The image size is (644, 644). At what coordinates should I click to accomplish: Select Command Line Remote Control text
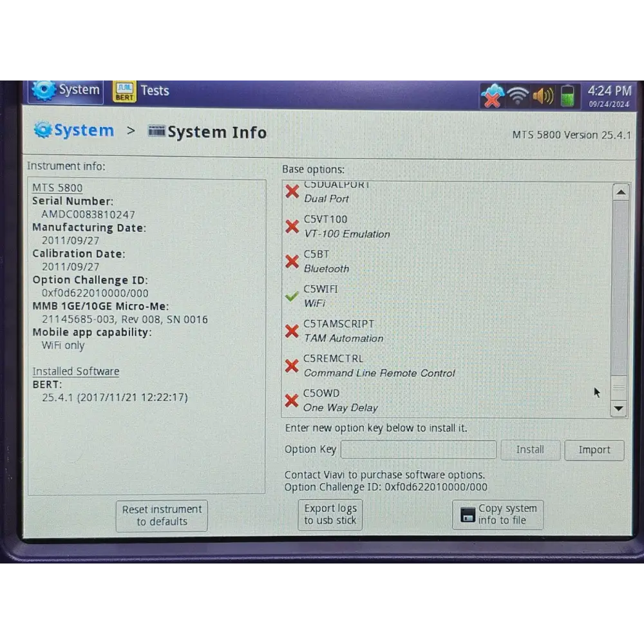(379, 373)
